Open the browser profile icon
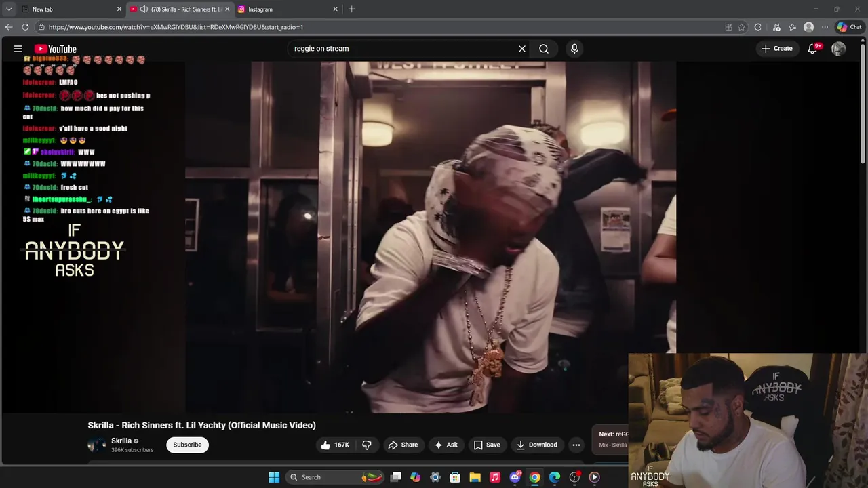 tap(808, 27)
